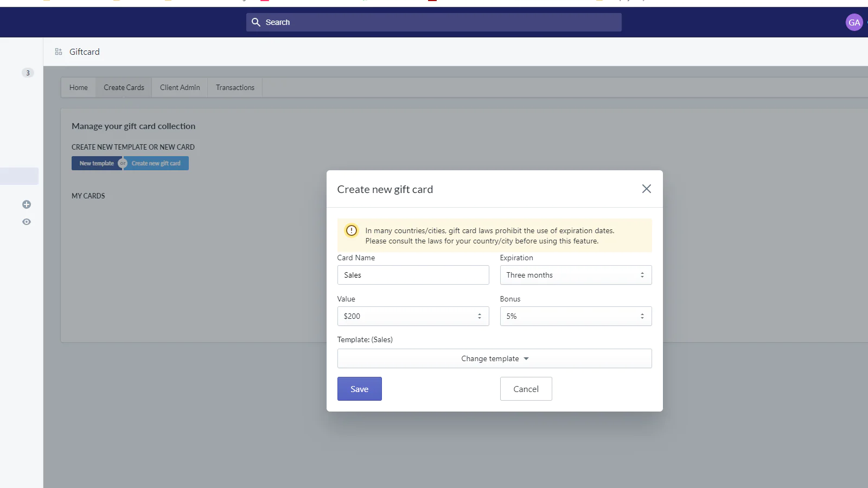
Task: Open the Value dropdown showing $200
Action: pos(413,316)
